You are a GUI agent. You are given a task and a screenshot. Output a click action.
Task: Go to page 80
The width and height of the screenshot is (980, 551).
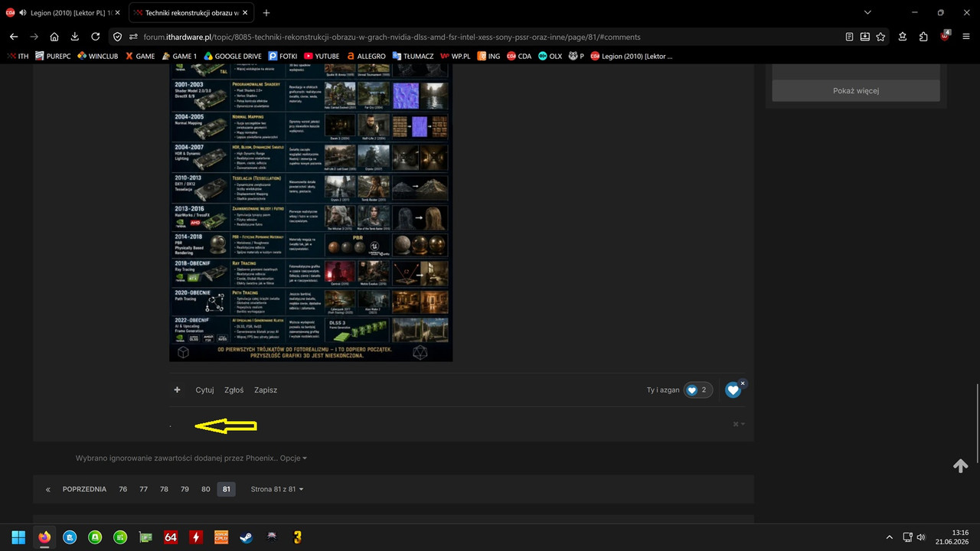click(x=205, y=489)
